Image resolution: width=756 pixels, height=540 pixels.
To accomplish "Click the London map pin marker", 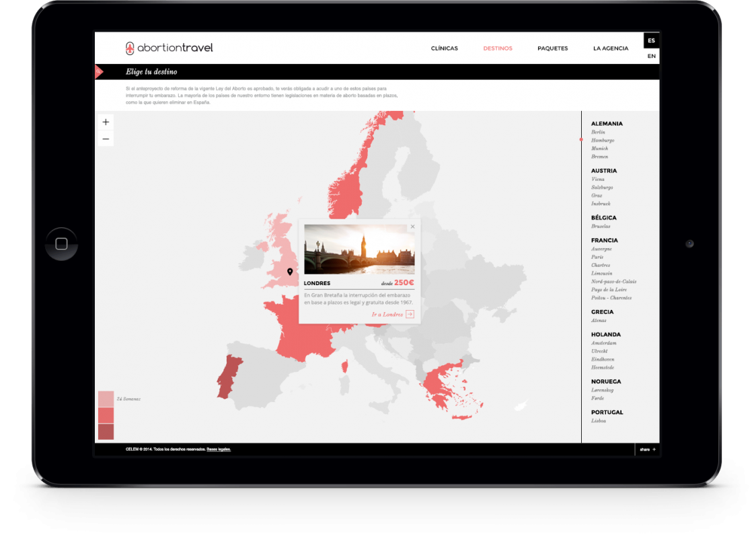I will (290, 272).
